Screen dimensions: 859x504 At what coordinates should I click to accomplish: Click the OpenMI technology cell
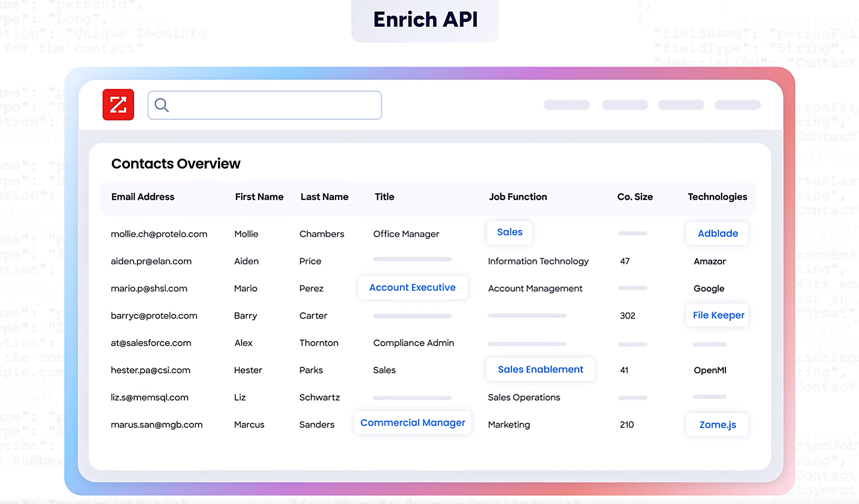coord(710,370)
